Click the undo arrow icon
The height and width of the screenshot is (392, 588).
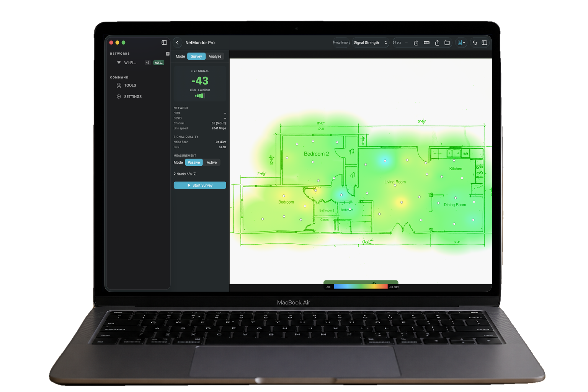pos(475,42)
